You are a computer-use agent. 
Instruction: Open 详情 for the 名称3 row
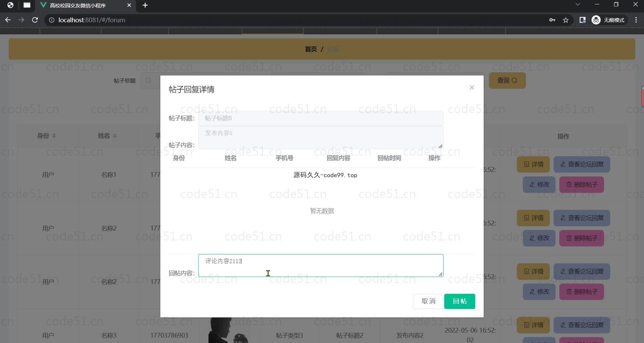(533, 325)
